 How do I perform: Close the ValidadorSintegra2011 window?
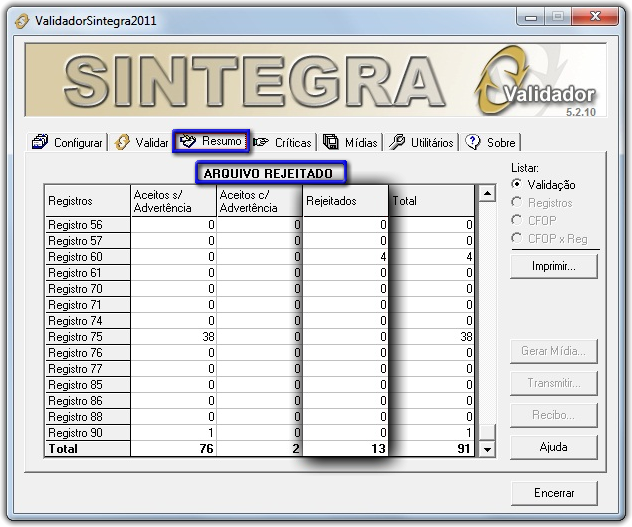coord(595,17)
